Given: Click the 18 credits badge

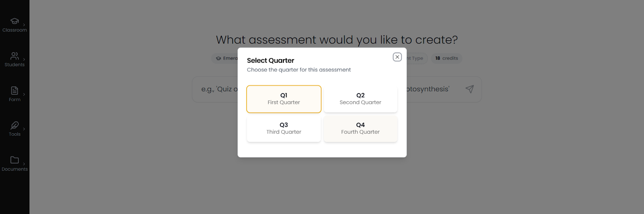Looking at the screenshot, I should (446, 58).
